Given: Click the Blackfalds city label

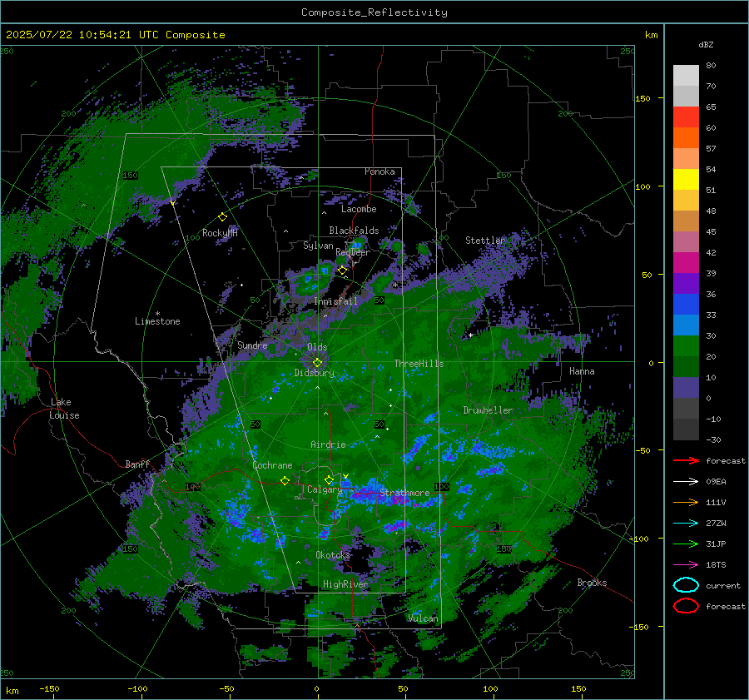Looking at the screenshot, I should (x=354, y=231).
